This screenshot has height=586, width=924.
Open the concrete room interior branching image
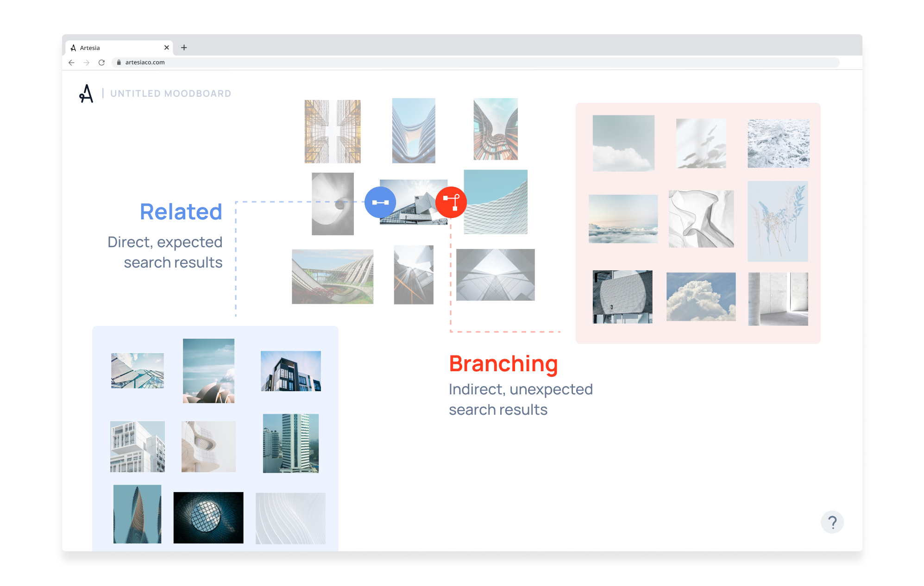[x=778, y=299]
